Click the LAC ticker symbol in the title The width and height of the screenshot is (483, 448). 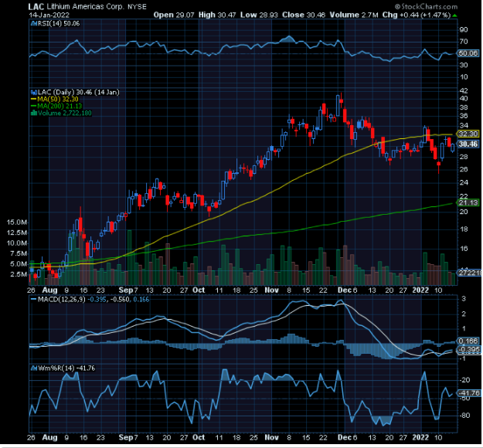[x=36, y=6]
